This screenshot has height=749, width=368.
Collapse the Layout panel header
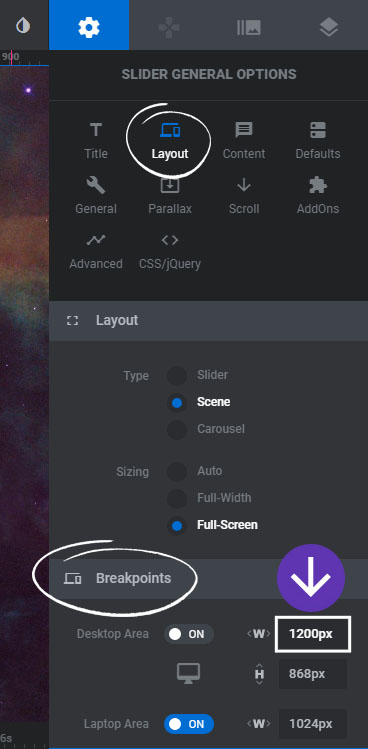coord(208,321)
